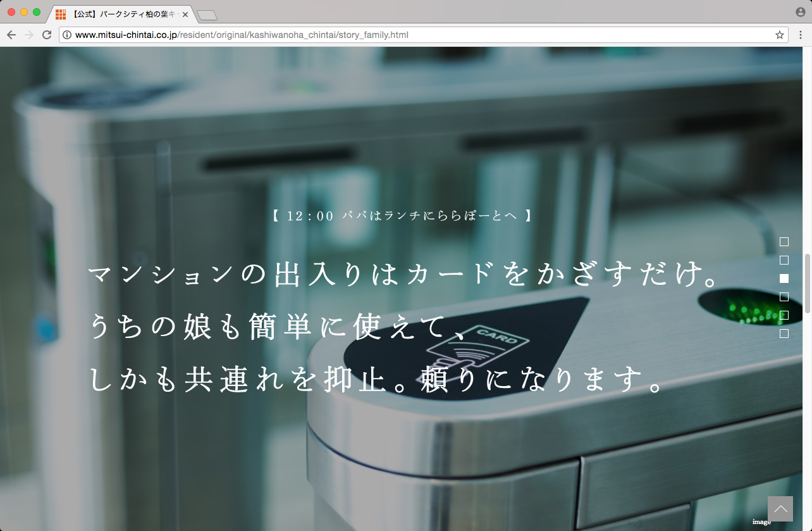Jump to fourth section indicator square
This screenshot has height=531, width=812.
coord(784,297)
